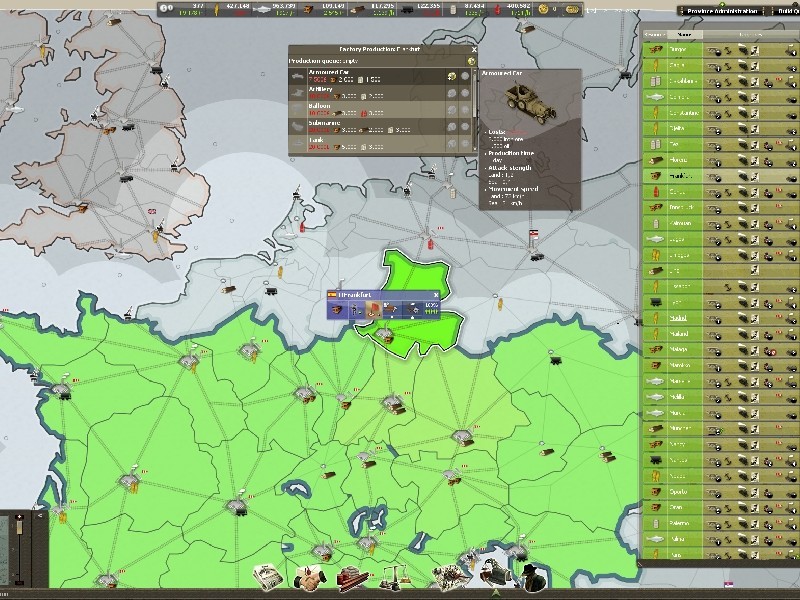Adjust the map zoom slider handle
This screenshot has height=600, width=800.
[x=20, y=527]
